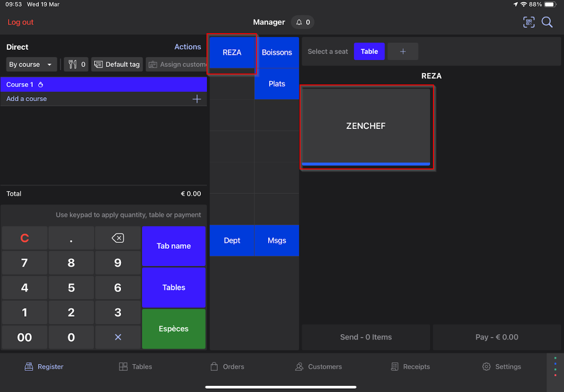Tap the ZENCHEF product tile
The width and height of the screenshot is (564, 392).
tap(366, 126)
